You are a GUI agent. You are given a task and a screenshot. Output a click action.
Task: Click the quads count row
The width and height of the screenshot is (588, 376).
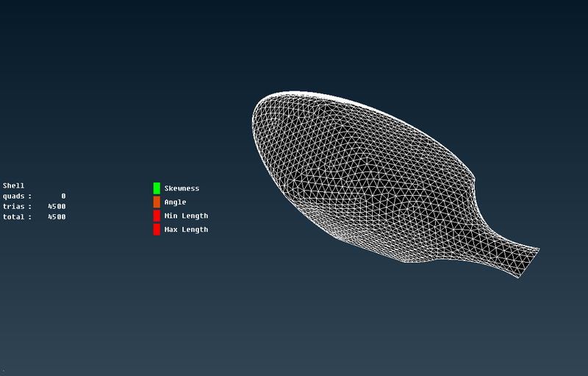(34, 196)
